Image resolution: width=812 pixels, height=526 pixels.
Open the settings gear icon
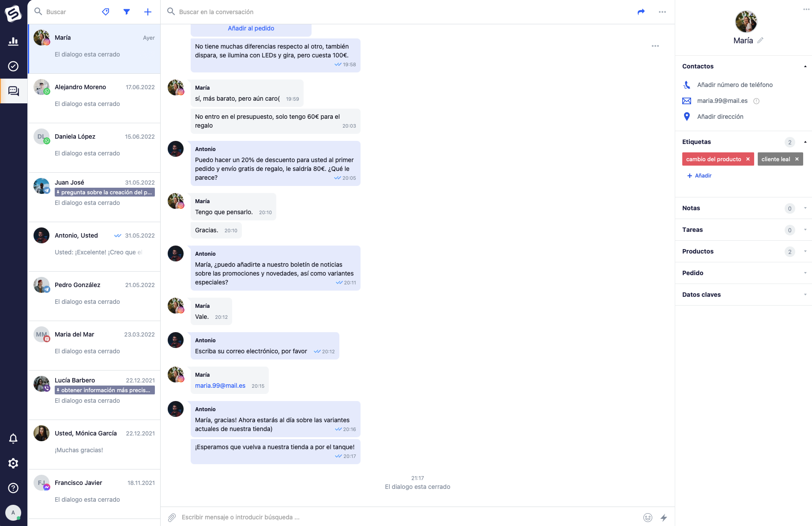point(13,463)
